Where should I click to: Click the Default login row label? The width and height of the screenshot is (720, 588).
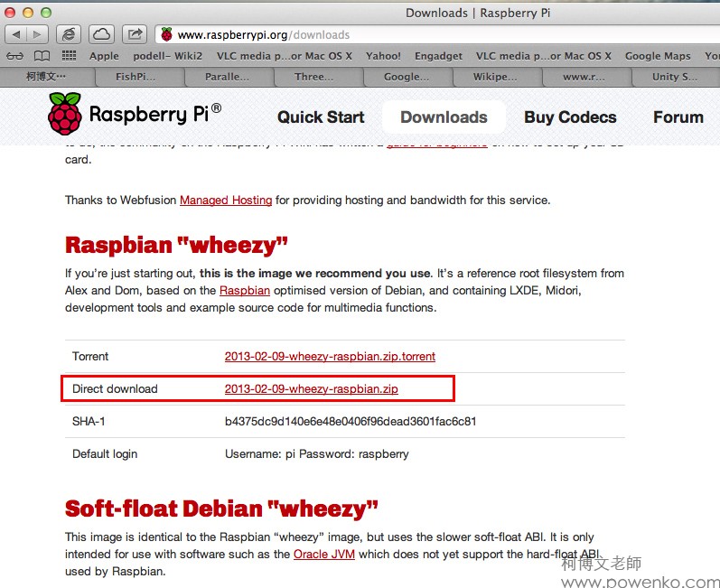105,454
